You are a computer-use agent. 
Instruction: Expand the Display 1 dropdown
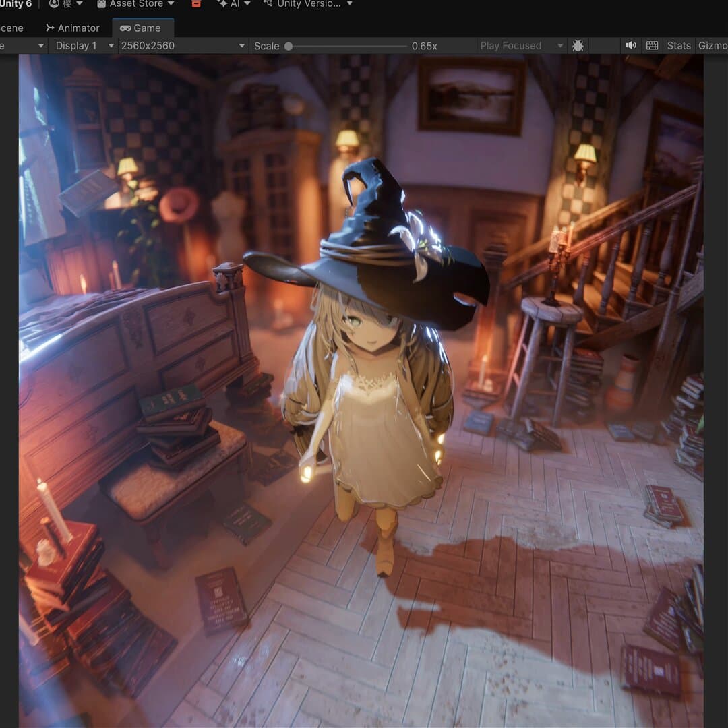point(84,46)
